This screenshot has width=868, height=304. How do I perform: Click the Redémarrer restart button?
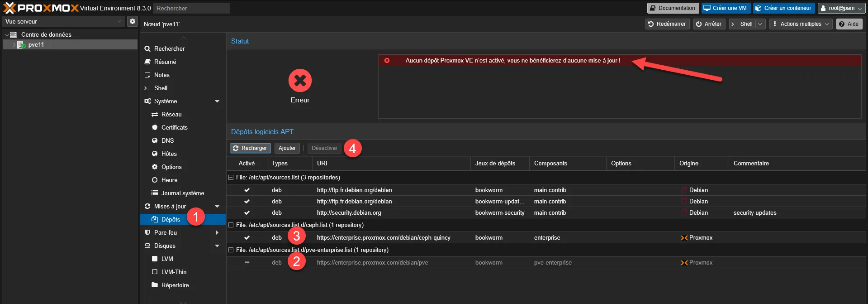pos(667,24)
